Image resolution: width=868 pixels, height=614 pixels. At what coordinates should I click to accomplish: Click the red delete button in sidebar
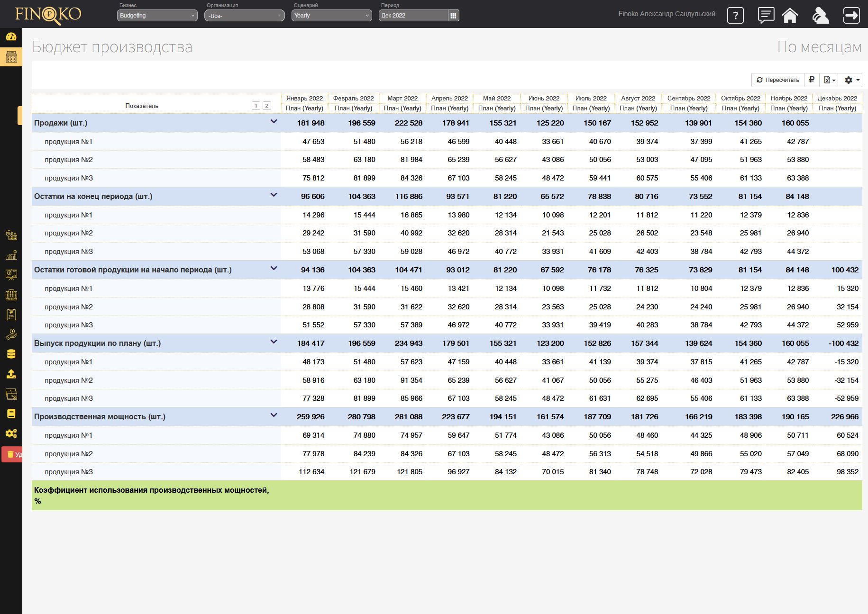coord(12,454)
